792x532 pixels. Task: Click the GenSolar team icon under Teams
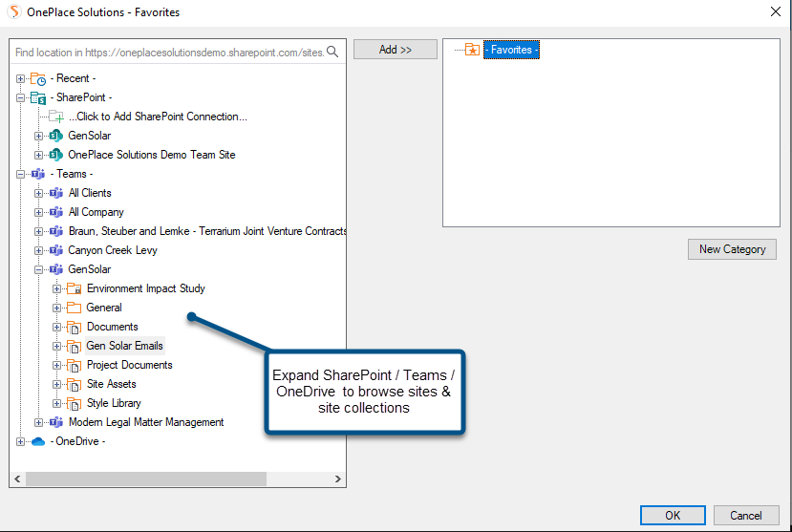(x=56, y=269)
